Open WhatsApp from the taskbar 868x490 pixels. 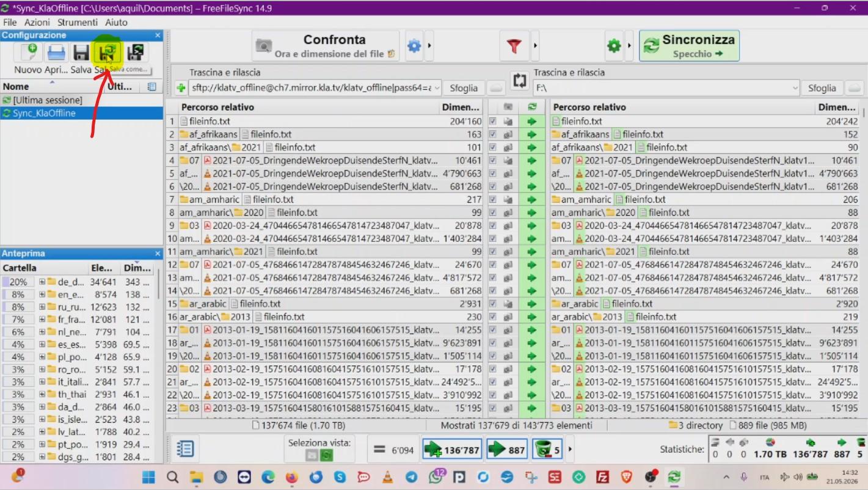(x=436, y=477)
